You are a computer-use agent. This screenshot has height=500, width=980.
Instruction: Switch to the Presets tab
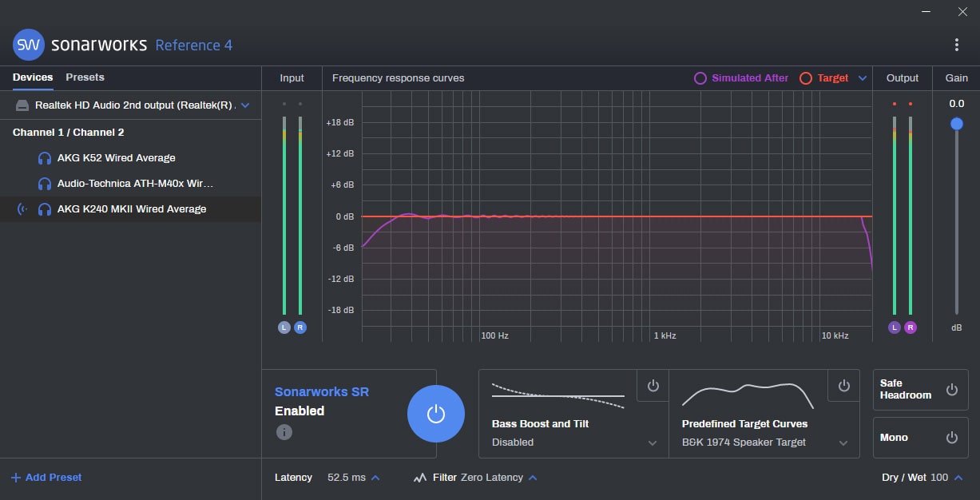[84, 77]
